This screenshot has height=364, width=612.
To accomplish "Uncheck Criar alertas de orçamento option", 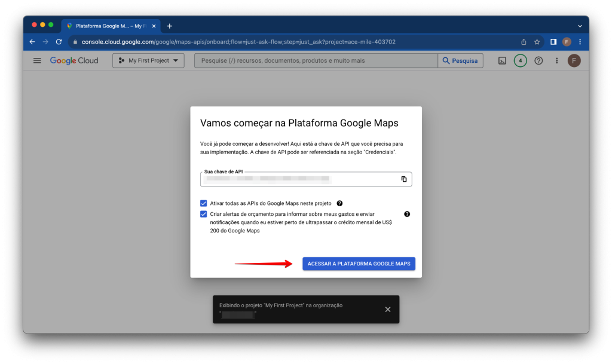I will [203, 214].
